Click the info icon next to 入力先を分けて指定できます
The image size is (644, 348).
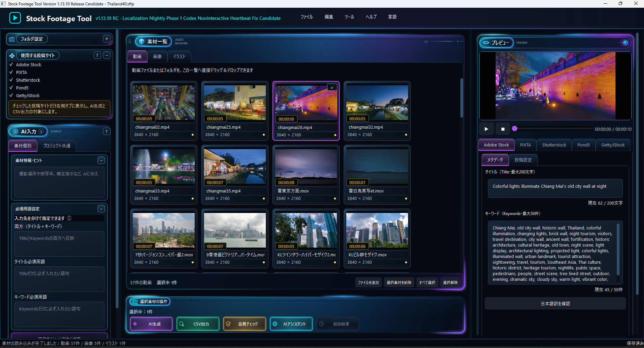(69, 218)
